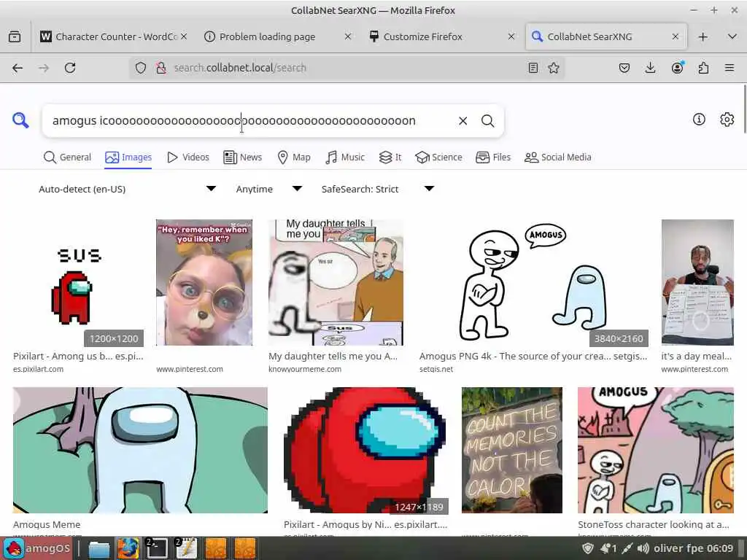Open the Amogus PNG 4k thumbnail

click(533, 283)
